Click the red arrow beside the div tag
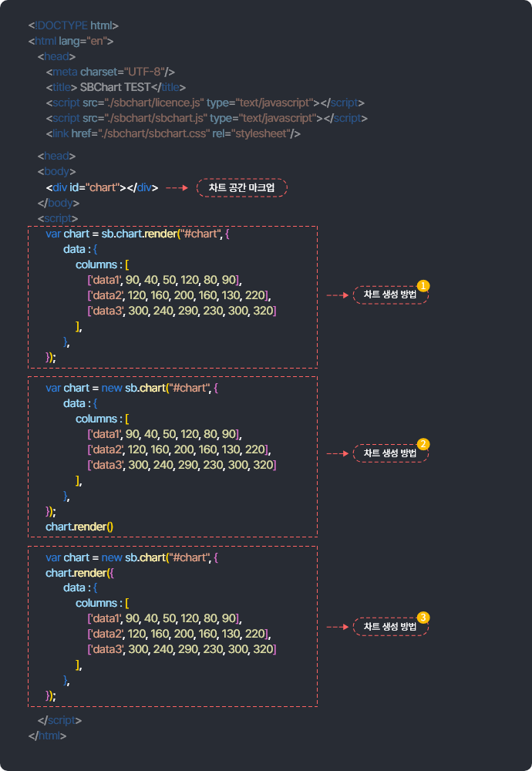The image size is (532, 771). coord(177,188)
